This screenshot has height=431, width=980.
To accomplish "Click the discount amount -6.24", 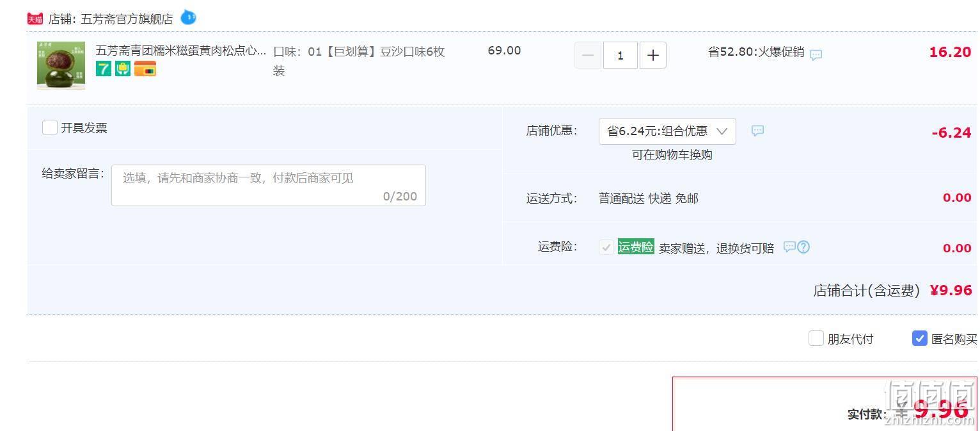I will tap(951, 133).
